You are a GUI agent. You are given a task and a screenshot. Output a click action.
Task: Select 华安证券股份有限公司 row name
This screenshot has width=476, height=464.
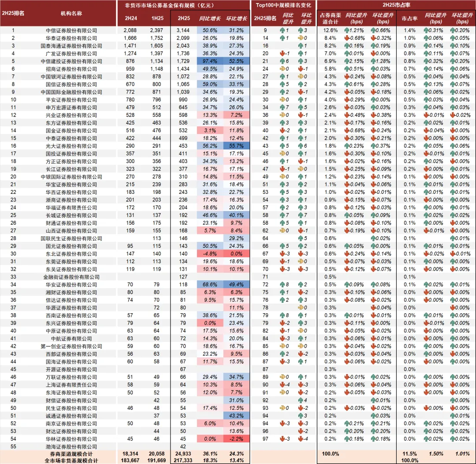[x=71, y=285]
